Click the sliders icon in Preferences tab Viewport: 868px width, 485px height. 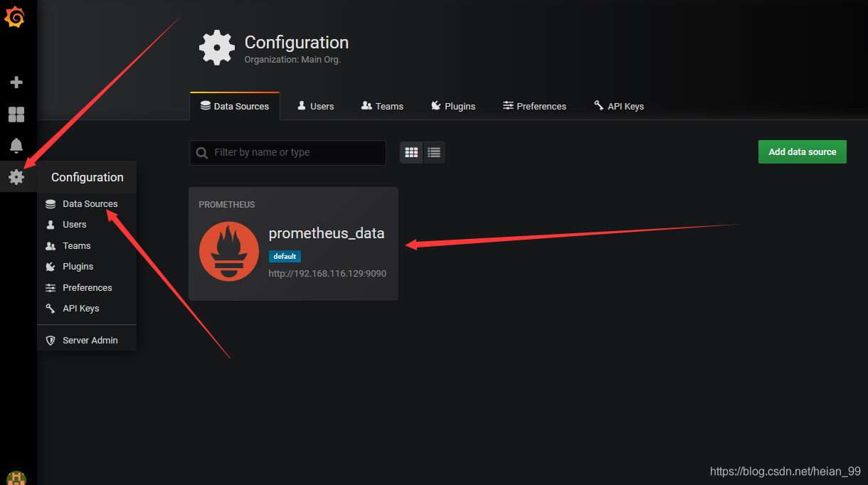[x=508, y=106]
